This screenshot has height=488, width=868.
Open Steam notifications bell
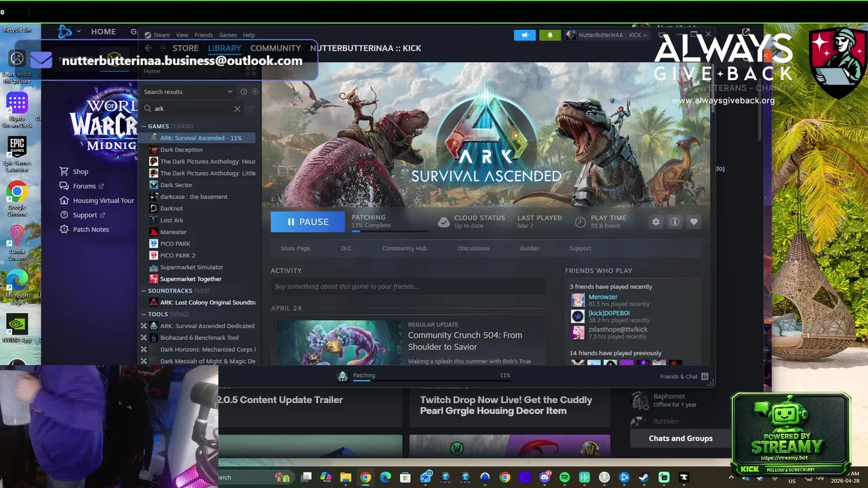point(550,35)
